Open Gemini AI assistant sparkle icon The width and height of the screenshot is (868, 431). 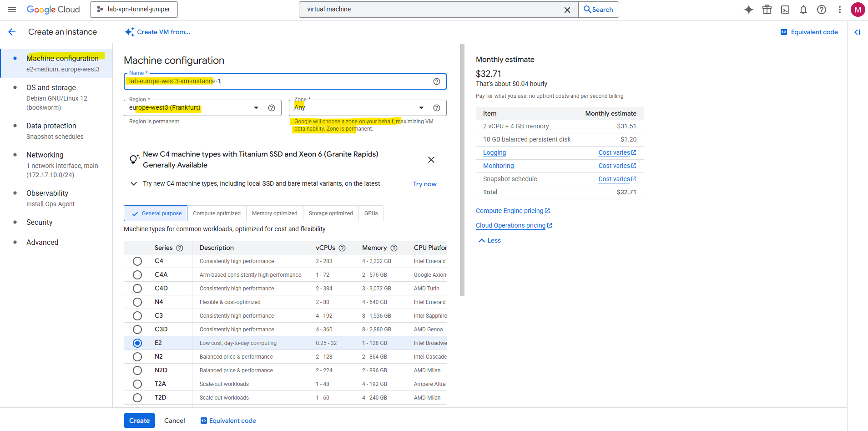749,10
